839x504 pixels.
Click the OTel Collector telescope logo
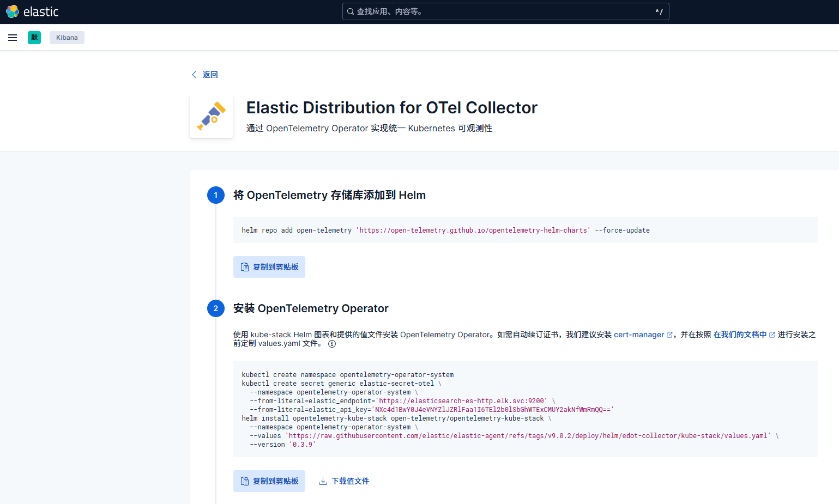tap(212, 116)
